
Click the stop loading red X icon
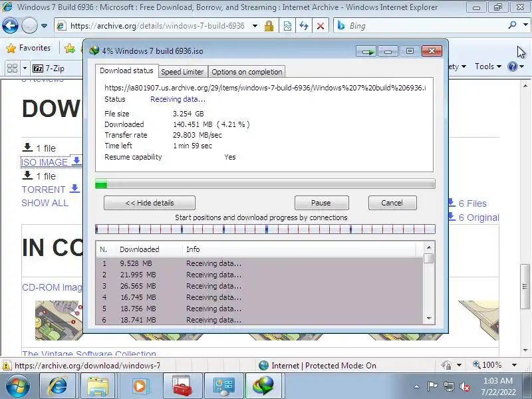click(320, 26)
